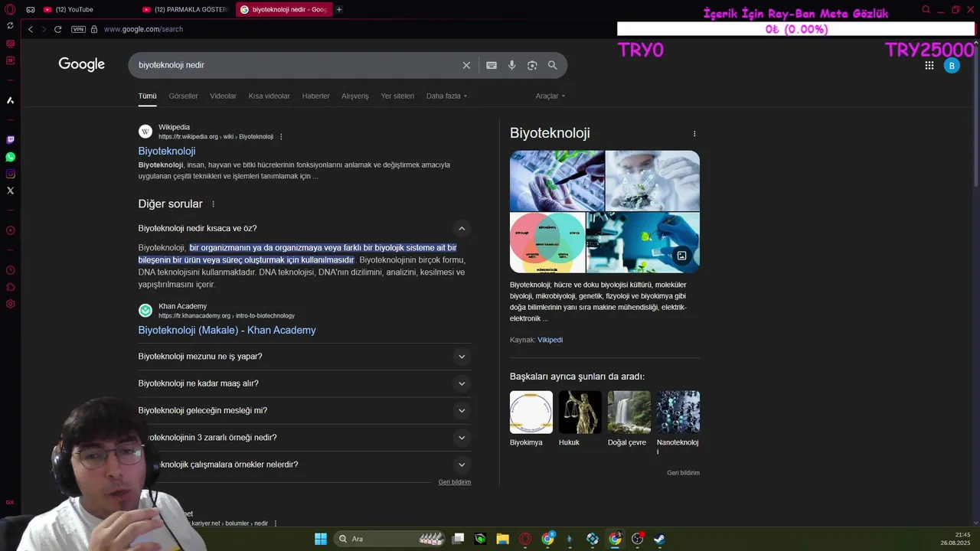Open the Doğal çevre related search card
This screenshot has height=551, width=980.
point(629,419)
